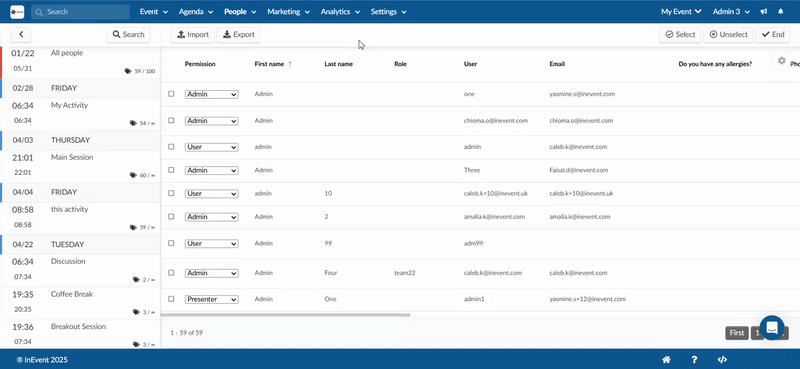Screen dimensions: 800x369
Task: Open notifications bell icon
Action: pyautogui.click(x=781, y=12)
